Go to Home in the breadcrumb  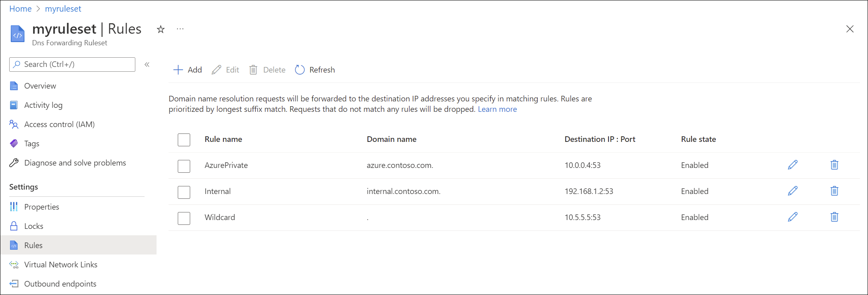pyautogui.click(x=20, y=9)
